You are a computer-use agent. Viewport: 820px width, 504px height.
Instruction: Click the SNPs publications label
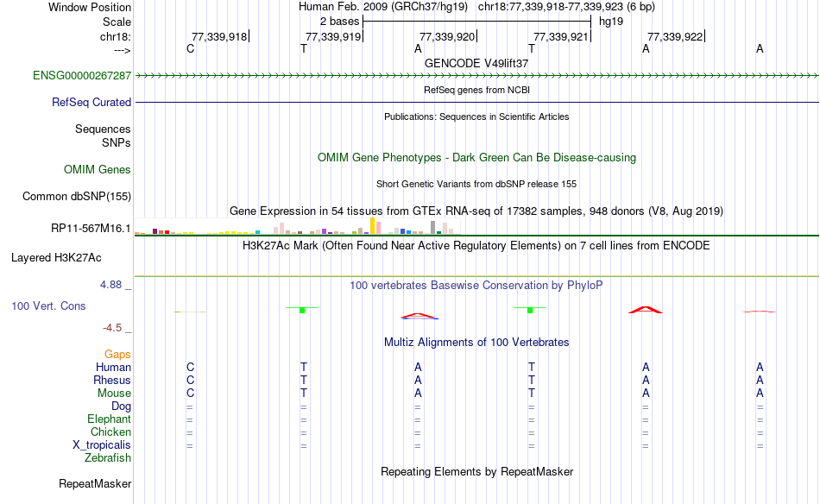coord(117,142)
